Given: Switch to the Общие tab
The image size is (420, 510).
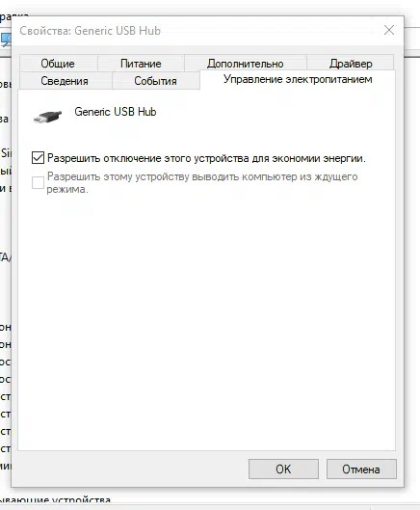Looking at the screenshot, I should coord(58,64).
